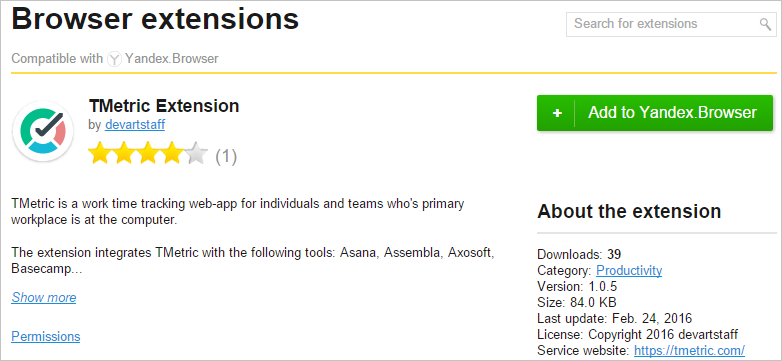Open the Productivity category link
782x361 pixels.
pos(629,271)
